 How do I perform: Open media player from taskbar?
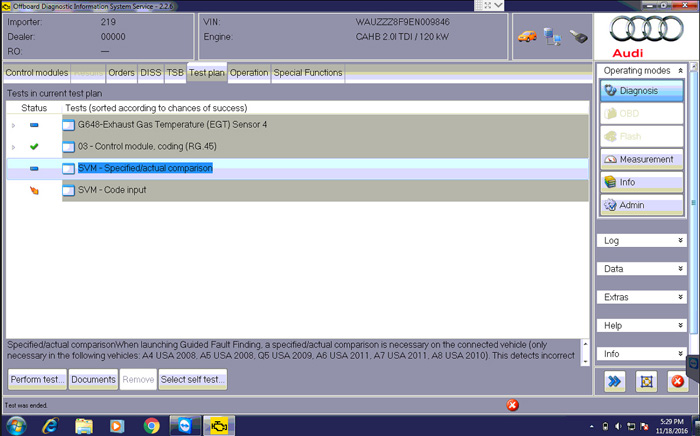click(x=117, y=426)
